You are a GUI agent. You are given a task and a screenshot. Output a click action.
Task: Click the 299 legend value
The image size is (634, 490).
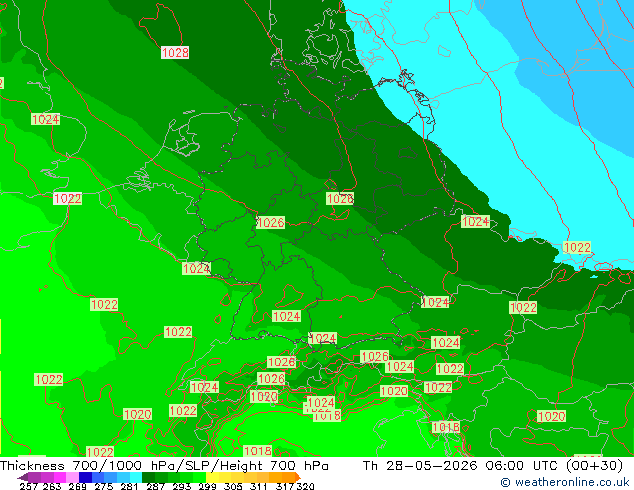(x=207, y=486)
